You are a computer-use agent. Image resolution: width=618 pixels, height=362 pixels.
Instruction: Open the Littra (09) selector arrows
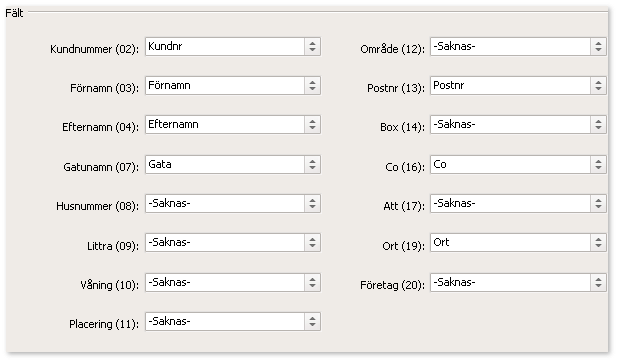[x=312, y=243]
